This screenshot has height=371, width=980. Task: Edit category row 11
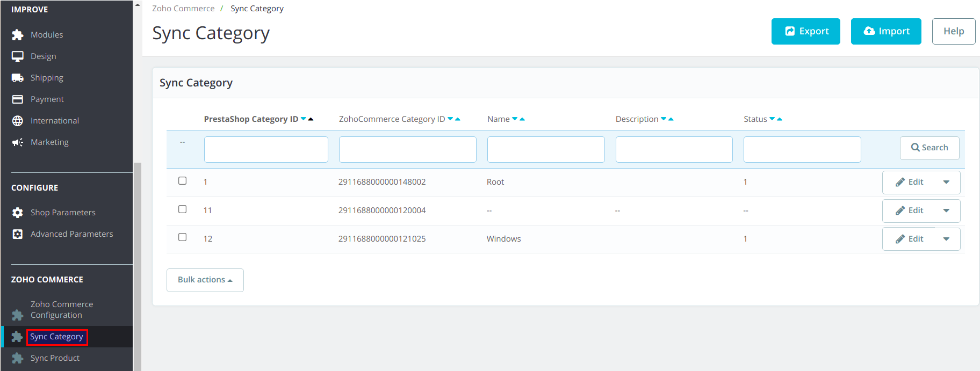click(x=910, y=211)
